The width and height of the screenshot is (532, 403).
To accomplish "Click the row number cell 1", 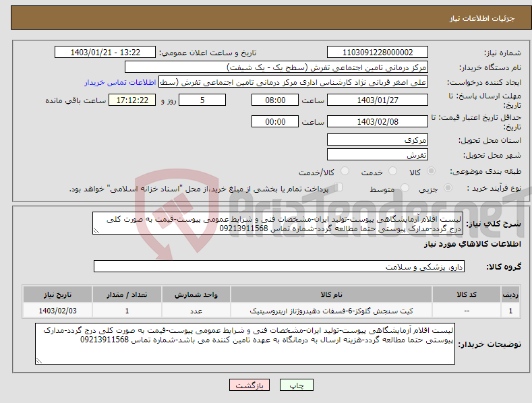I will [x=510, y=311].
